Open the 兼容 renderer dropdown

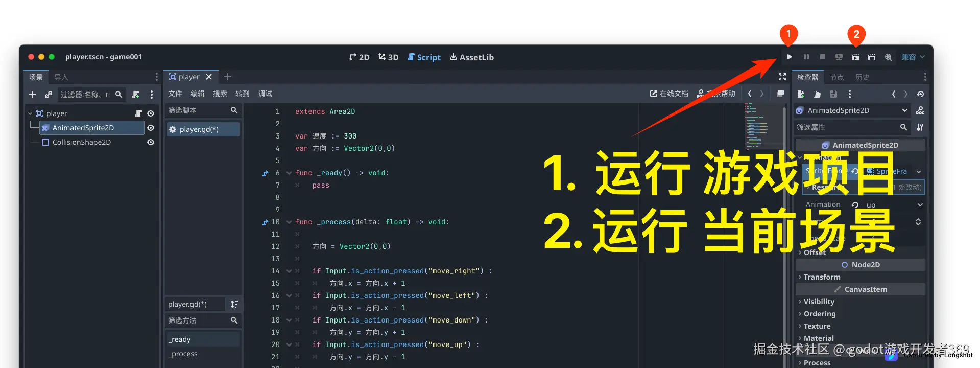913,57
